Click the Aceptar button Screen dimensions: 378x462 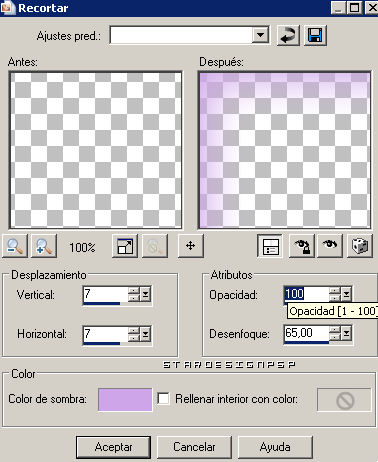(114, 447)
